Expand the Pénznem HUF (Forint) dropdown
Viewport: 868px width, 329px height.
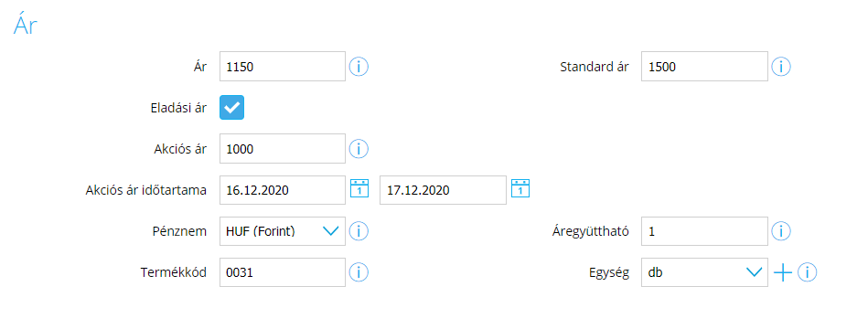point(283,231)
